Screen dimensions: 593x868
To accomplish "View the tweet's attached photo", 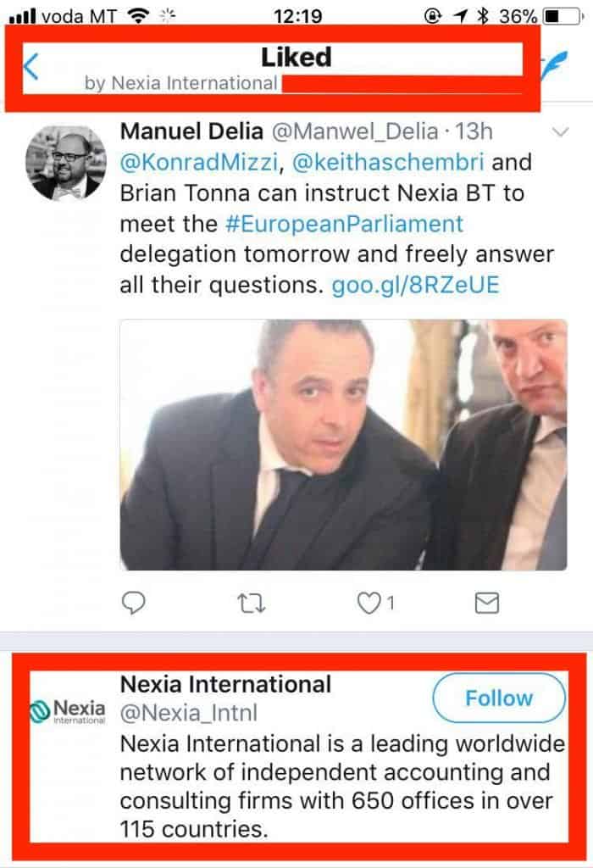I will click(343, 444).
